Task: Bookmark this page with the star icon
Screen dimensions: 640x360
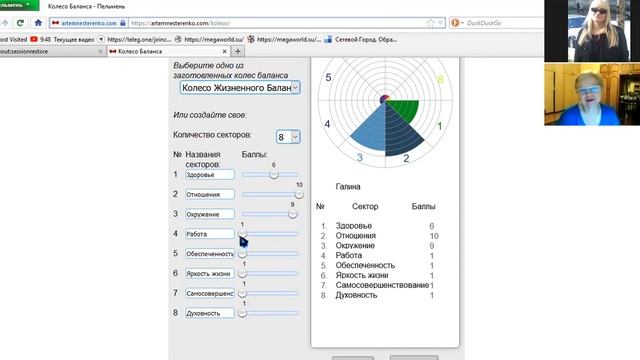Action: 431,23
